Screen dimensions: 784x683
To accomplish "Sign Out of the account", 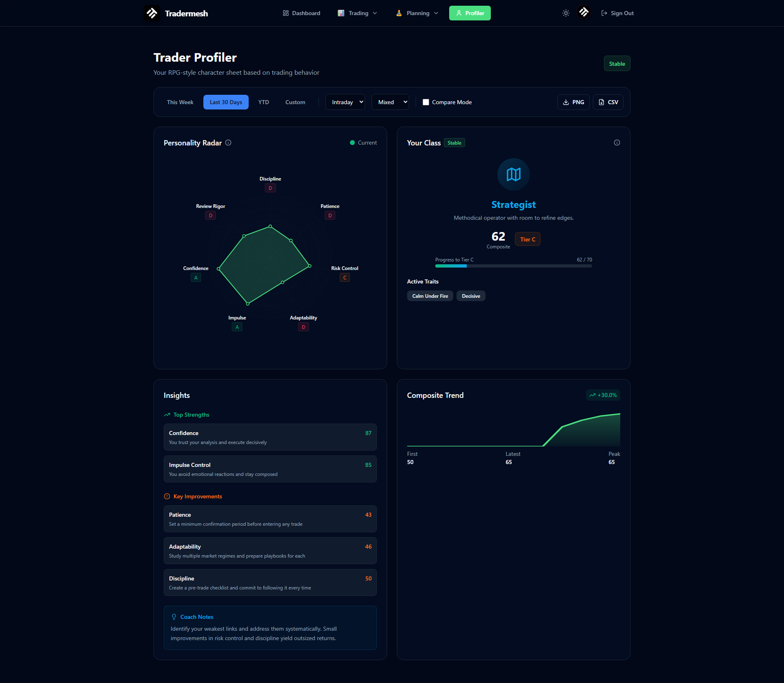I will (x=617, y=13).
